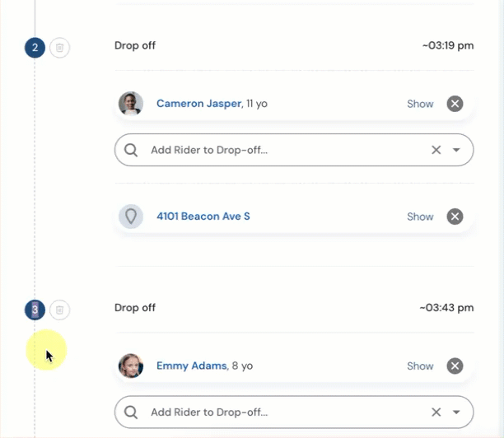Delete stop 3 using trash icon
The height and width of the screenshot is (438, 504).
click(59, 310)
